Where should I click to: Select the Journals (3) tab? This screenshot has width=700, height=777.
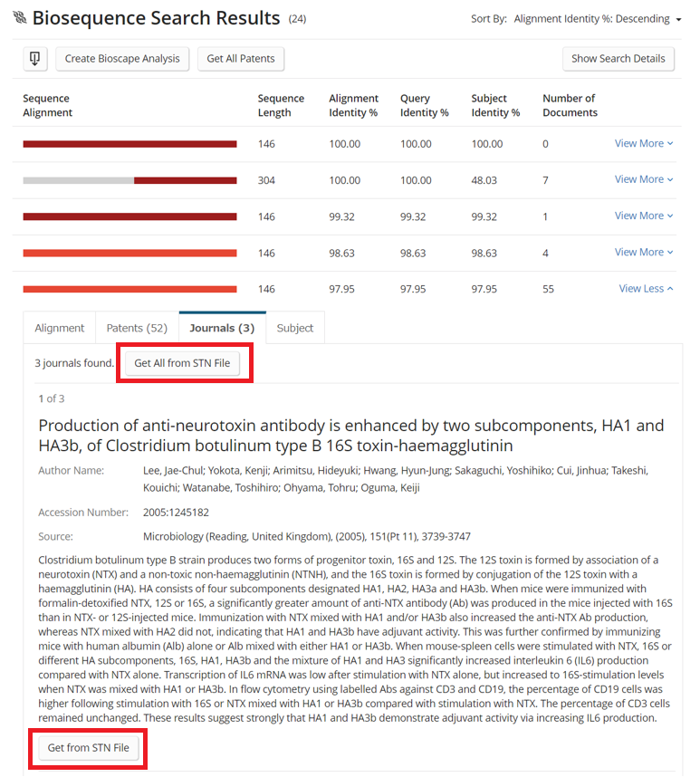tap(222, 328)
